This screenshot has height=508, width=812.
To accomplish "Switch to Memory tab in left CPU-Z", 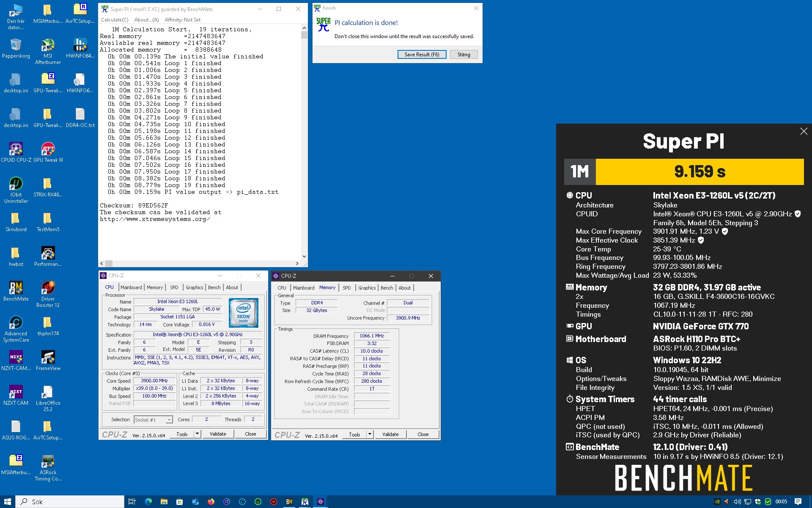I will click(155, 287).
